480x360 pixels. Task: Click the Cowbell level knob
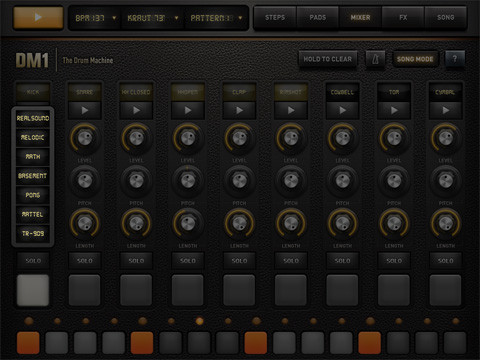coord(343,138)
